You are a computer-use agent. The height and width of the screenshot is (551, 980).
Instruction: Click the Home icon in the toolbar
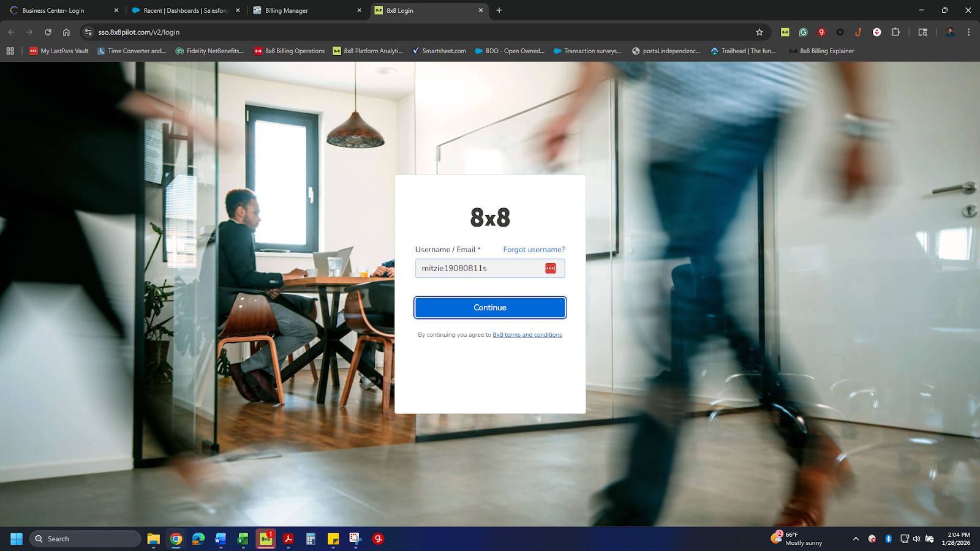point(67,32)
